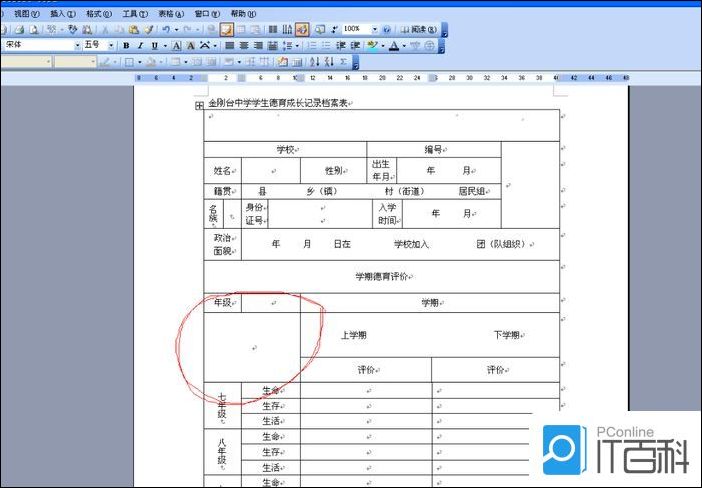Click the AutoSum sigma icon
Screen dimensions: 702x488
[x=343, y=62]
